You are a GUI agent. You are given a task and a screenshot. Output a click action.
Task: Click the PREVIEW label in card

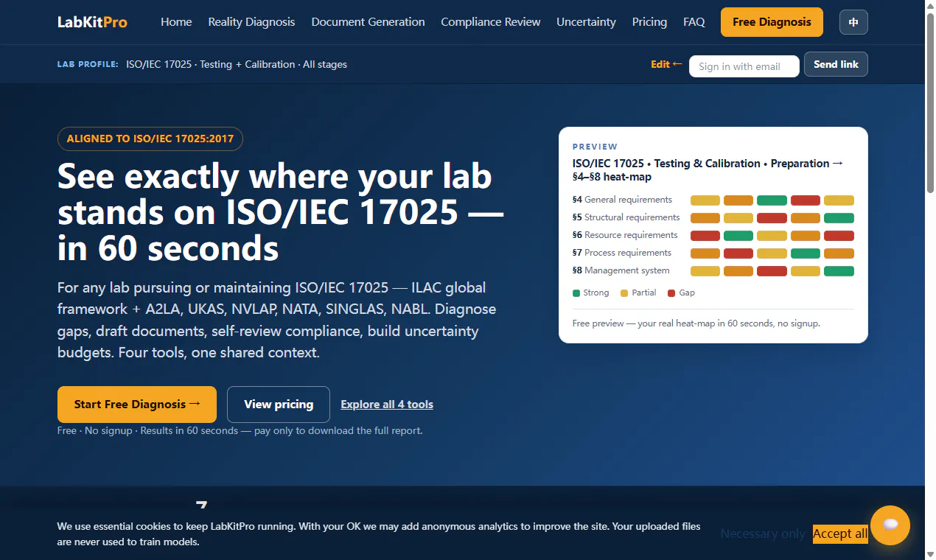click(595, 147)
